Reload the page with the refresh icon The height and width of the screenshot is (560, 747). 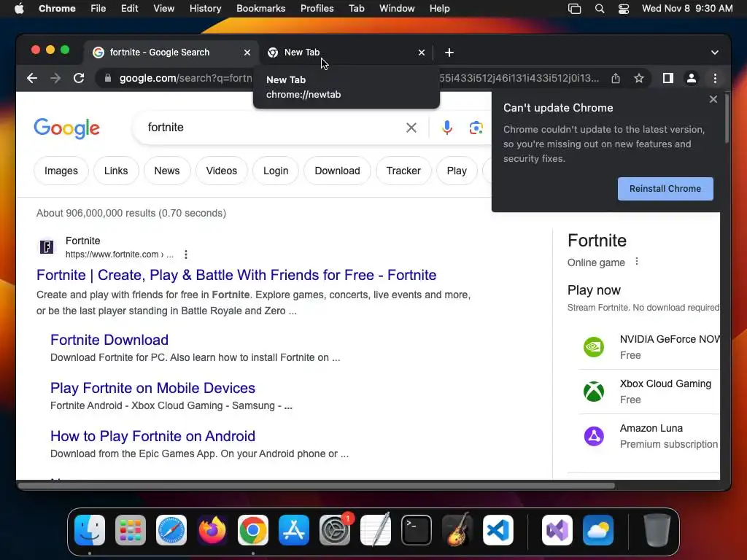79,78
